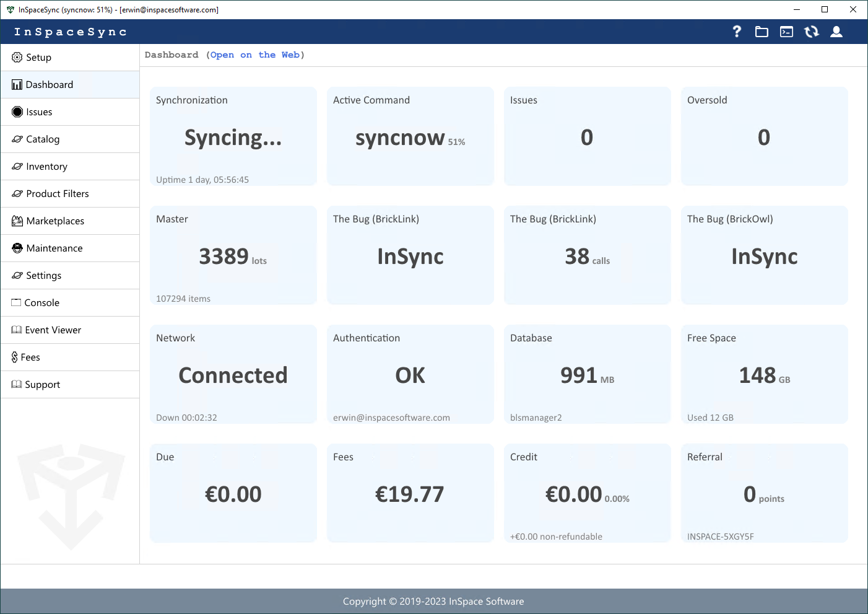Screen dimensions: 868x614
Task: Open the Issues sidebar item
Action: click(39, 112)
